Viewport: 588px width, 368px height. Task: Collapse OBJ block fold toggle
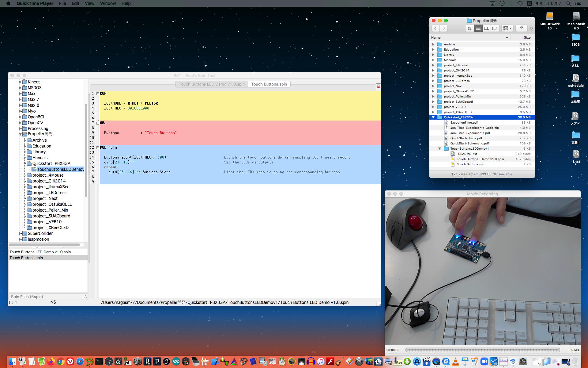(98, 123)
